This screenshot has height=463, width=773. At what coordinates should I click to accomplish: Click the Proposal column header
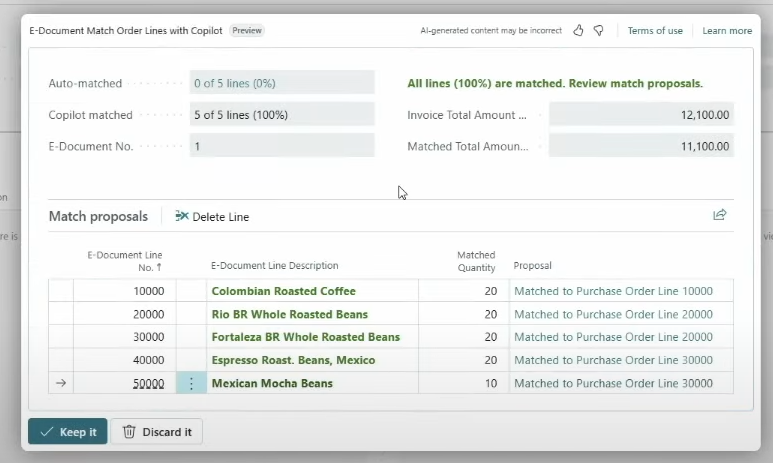tap(532, 265)
